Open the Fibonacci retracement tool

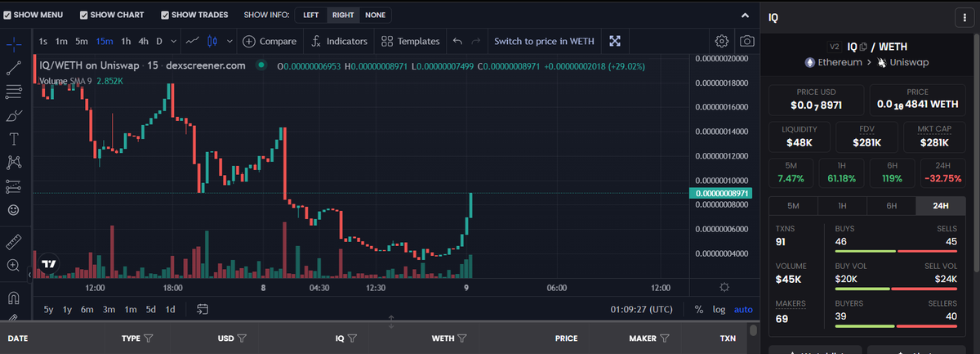pyautogui.click(x=13, y=92)
